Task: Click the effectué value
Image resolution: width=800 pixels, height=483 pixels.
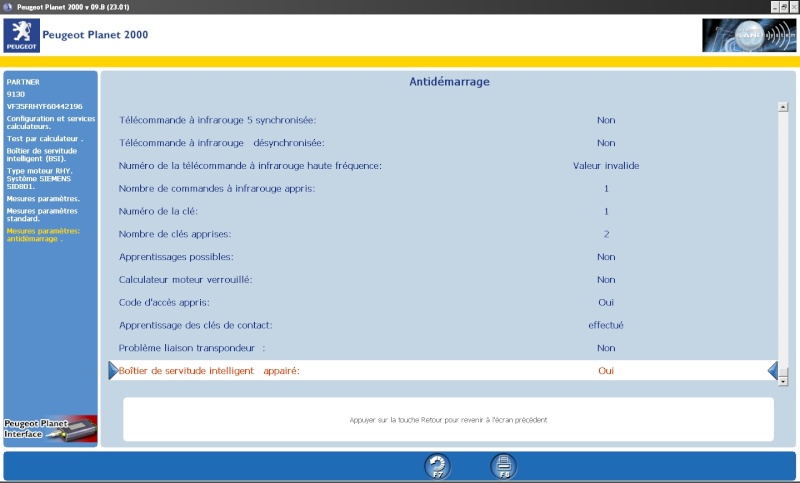Action: tap(606, 325)
